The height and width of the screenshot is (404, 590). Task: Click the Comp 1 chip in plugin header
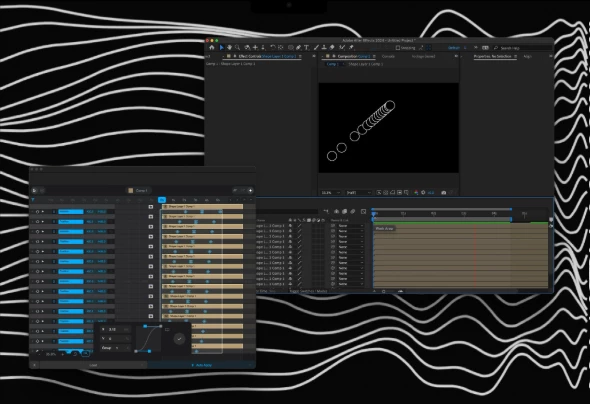138,190
